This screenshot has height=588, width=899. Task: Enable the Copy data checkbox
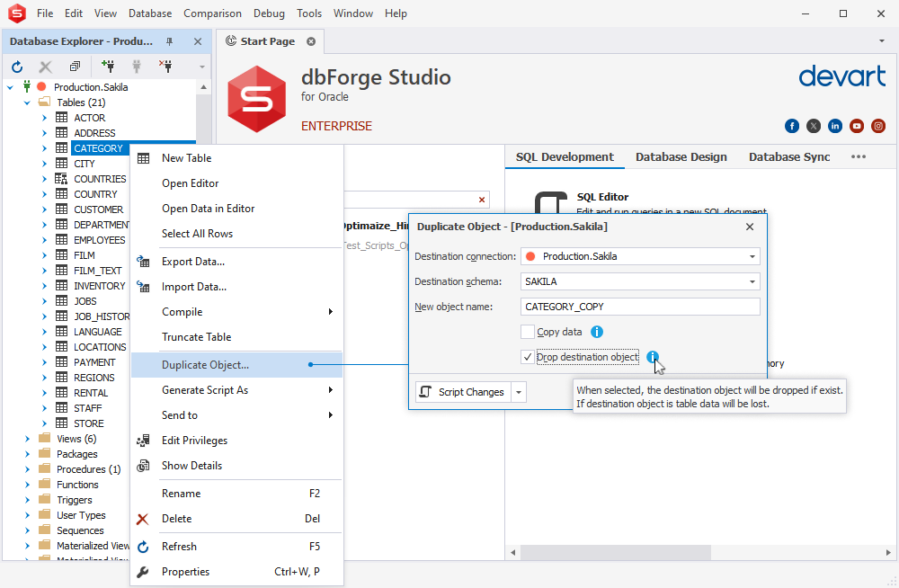click(x=528, y=332)
